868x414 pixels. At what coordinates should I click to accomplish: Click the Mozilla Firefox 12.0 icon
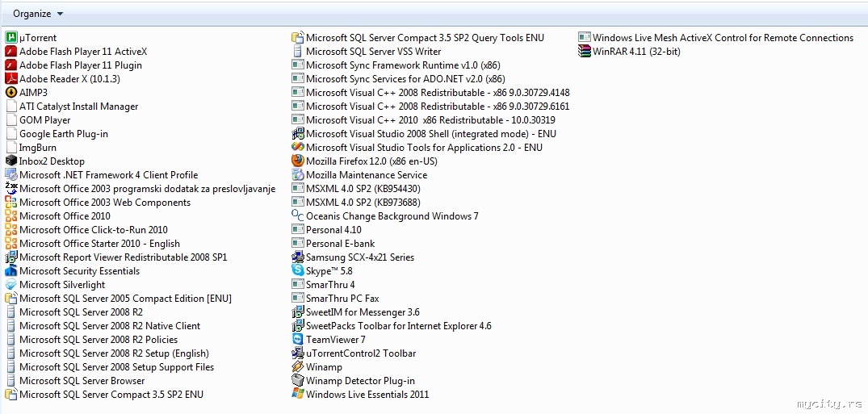point(298,161)
